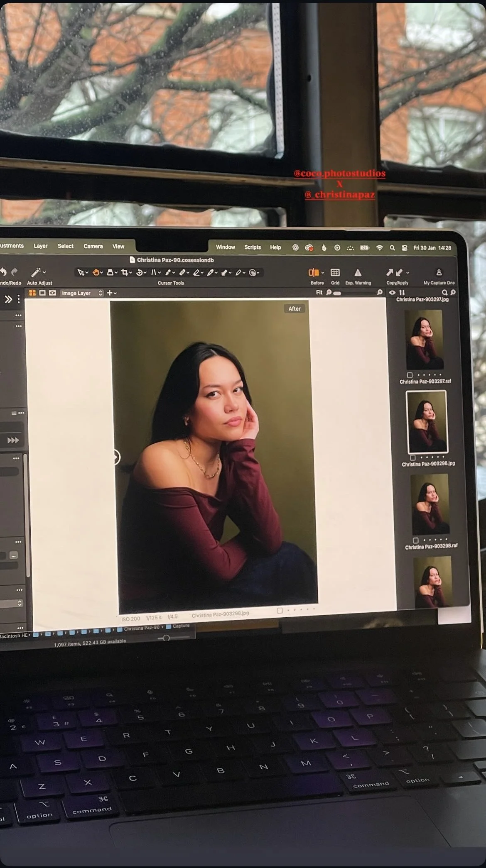
Task: Select the White Balance picker tool
Action: tap(211, 273)
